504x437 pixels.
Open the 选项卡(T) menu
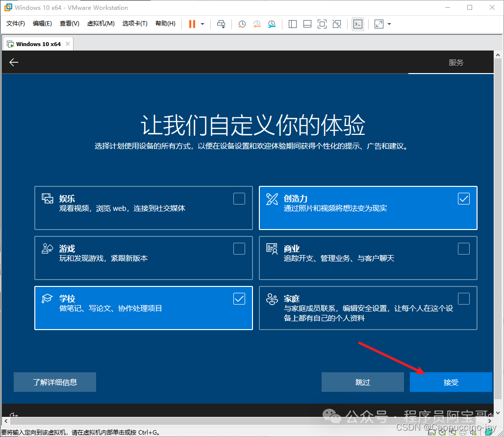[135, 24]
